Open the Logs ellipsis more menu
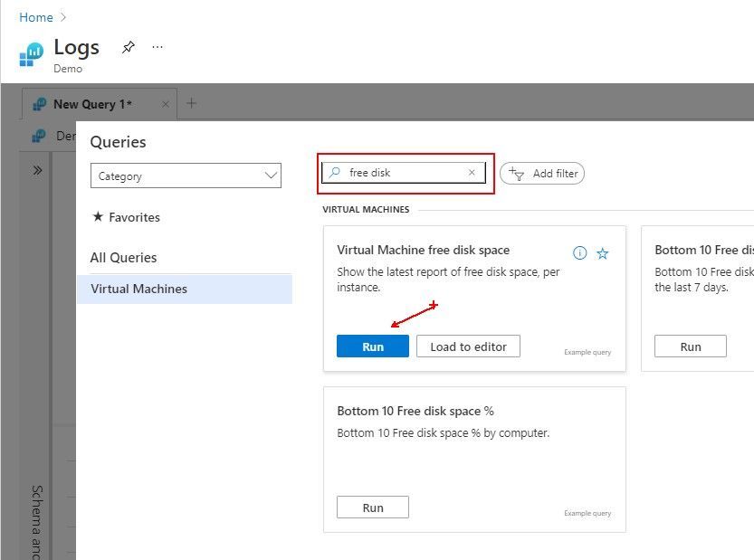 point(157,47)
